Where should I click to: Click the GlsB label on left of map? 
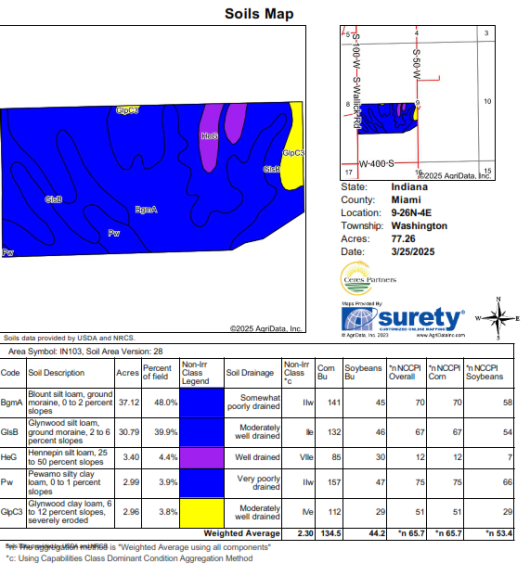pos(53,199)
